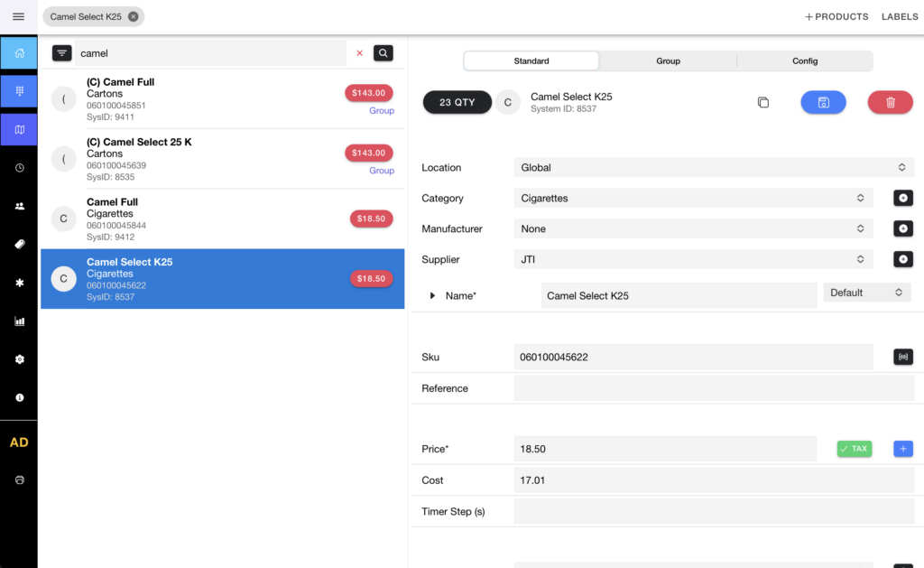924x568 pixels.
Task: Switch to the Config tab
Action: [805, 61]
